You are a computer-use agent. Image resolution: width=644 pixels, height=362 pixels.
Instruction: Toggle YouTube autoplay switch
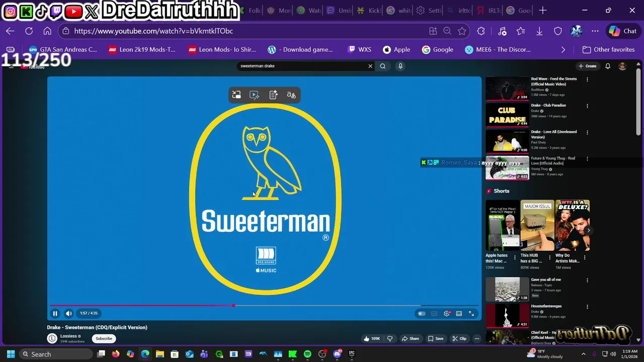(x=422, y=314)
